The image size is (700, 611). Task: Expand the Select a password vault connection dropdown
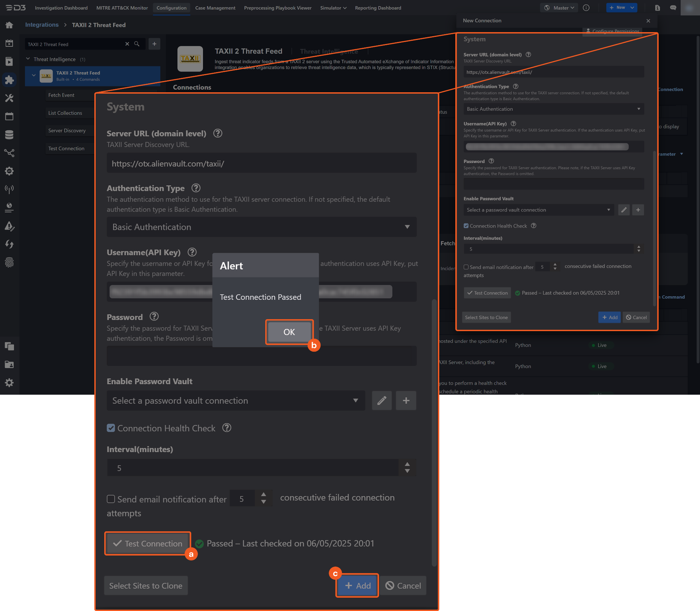tap(235, 400)
